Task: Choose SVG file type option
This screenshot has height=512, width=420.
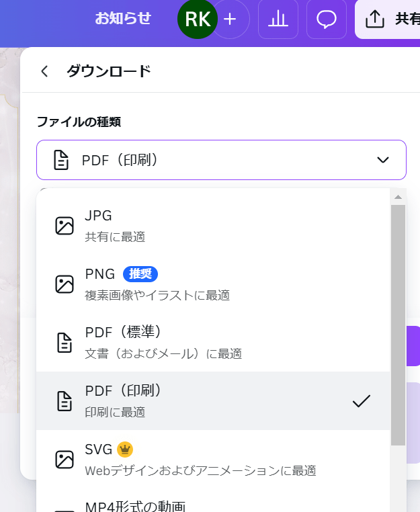Action: tap(213, 460)
